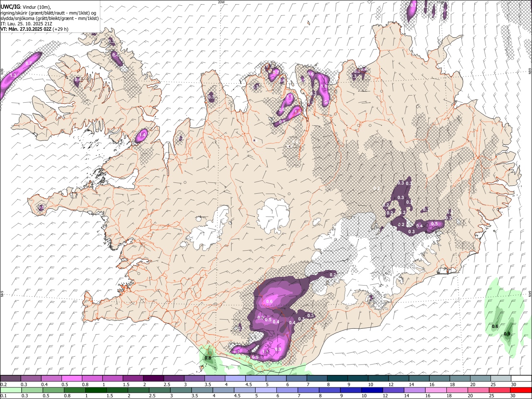Image resolution: width=532 pixels, height=399 pixels.
Task: Click the lightest green swatch between 0.1 and 0.3 on lower scale
Action: click(x=11, y=390)
